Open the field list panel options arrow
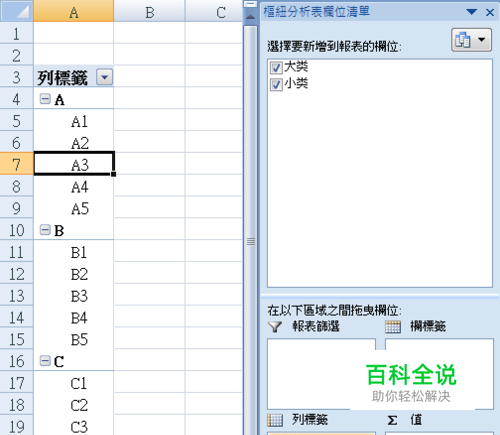500x435 pixels. (472, 12)
